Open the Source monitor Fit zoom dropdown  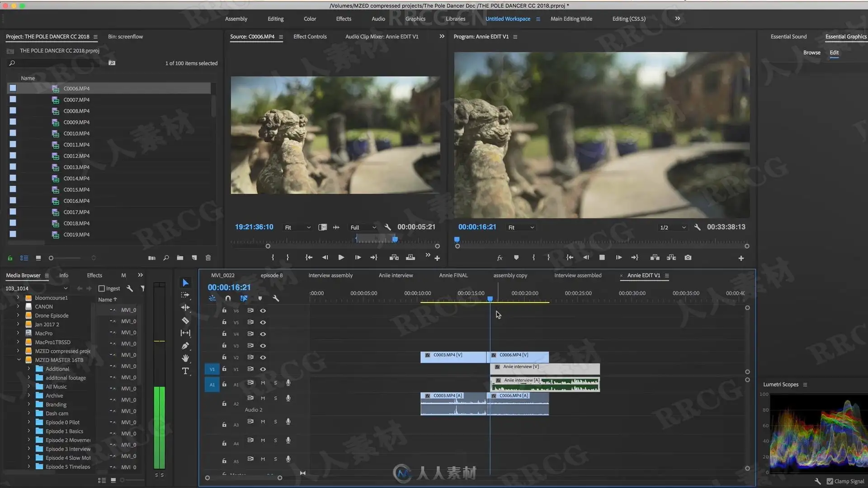pyautogui.click(x=297, y=227)
